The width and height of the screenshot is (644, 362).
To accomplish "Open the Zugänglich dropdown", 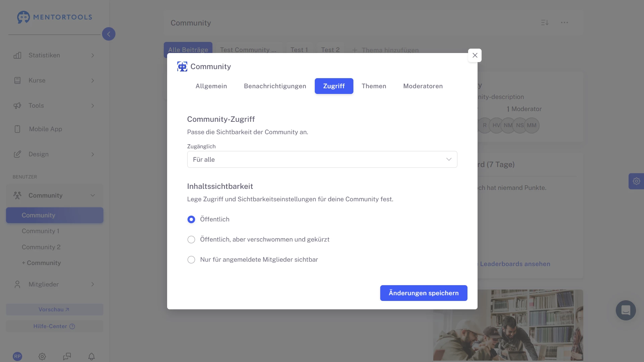I will click(322, 159).
